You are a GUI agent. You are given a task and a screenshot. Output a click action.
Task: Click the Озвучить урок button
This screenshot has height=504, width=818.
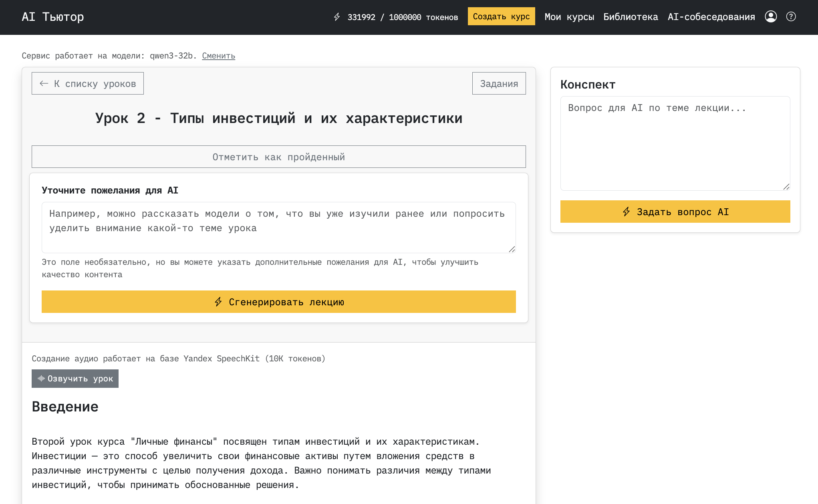75,379
